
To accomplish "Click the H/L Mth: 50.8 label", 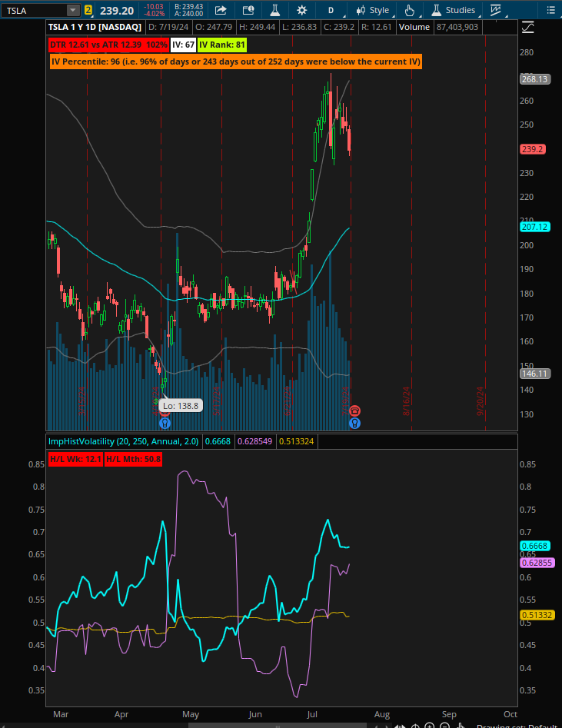I will point(133,459).
